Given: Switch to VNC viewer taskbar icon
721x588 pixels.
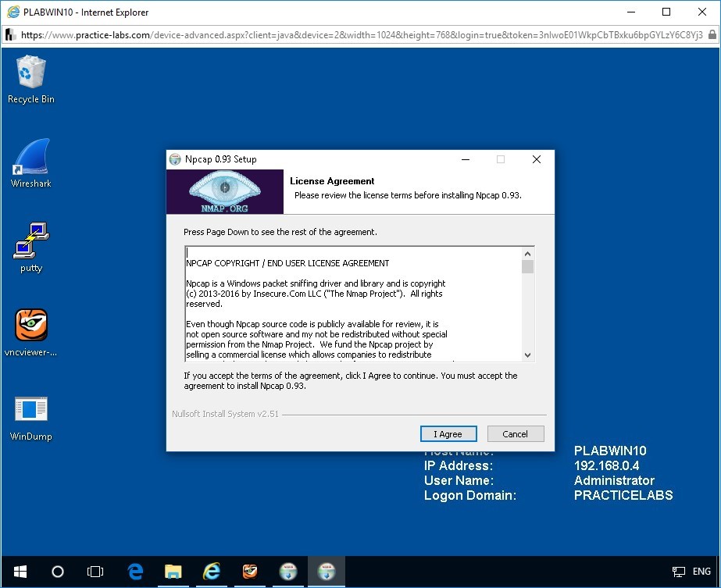Looking at the screenshot, I should [250, 572].
